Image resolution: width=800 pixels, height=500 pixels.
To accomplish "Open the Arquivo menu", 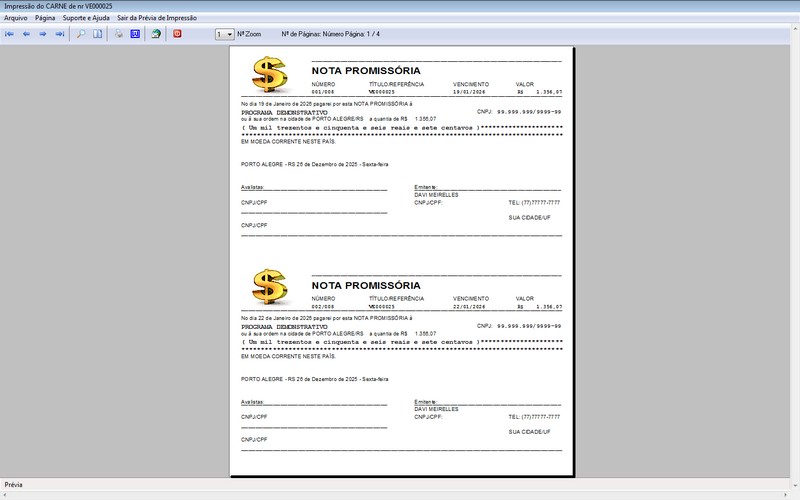I will pyautogui.click(x=16, y=18).
